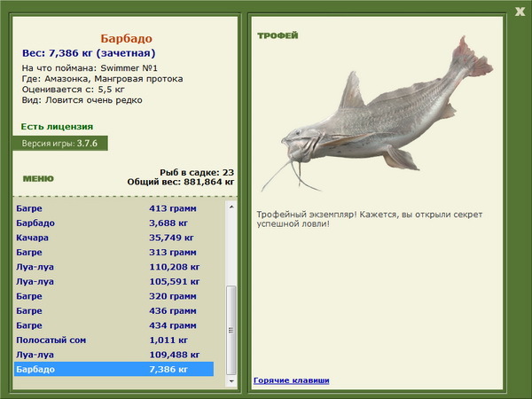The width and height of the screenshot is (532, 399).
Task: Click the Где: Амазонка, Мангровая протока line
Action: (103, 79)
